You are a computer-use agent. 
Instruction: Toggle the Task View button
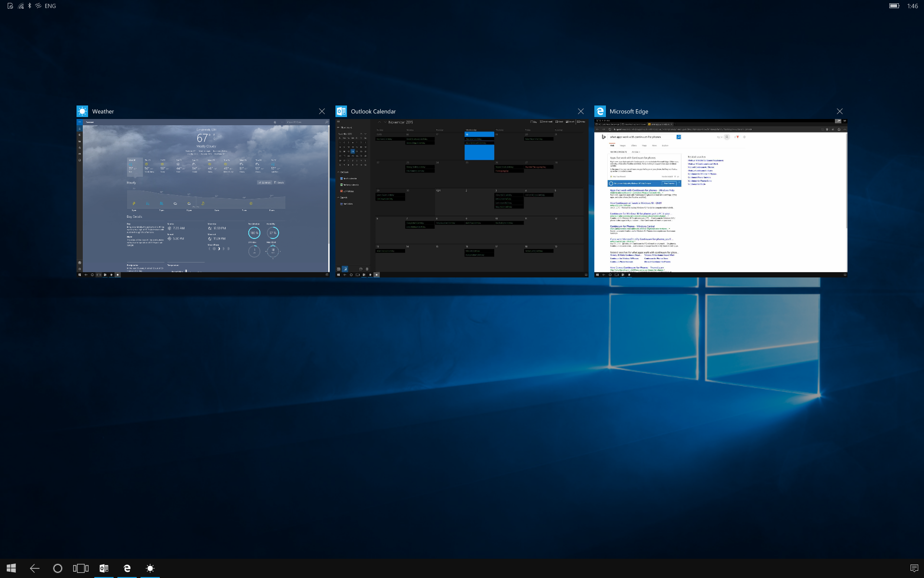(x=81, y=568)
